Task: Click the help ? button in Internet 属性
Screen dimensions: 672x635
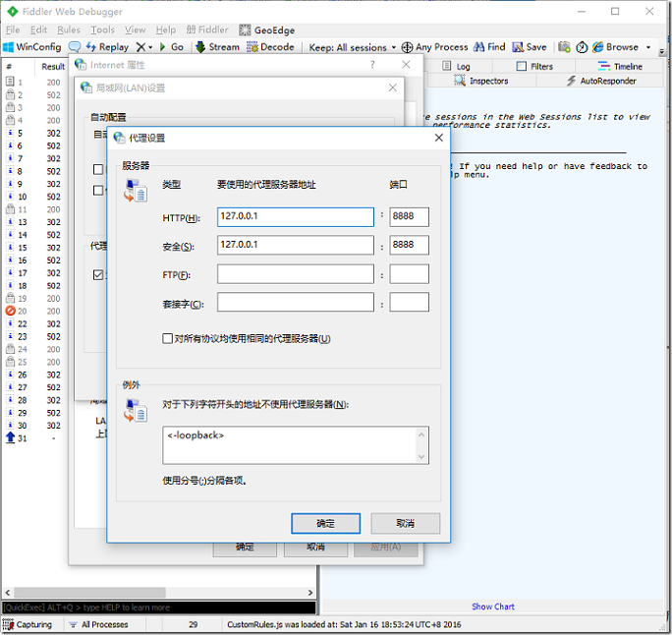Action: (x=372, y=65)
